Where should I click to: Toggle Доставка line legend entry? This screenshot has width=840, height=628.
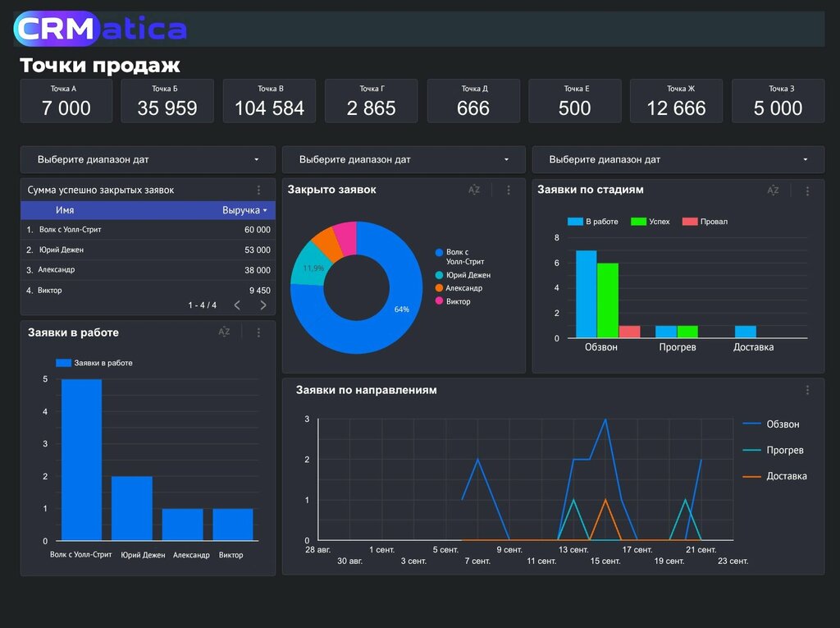(x=774, y=475)
